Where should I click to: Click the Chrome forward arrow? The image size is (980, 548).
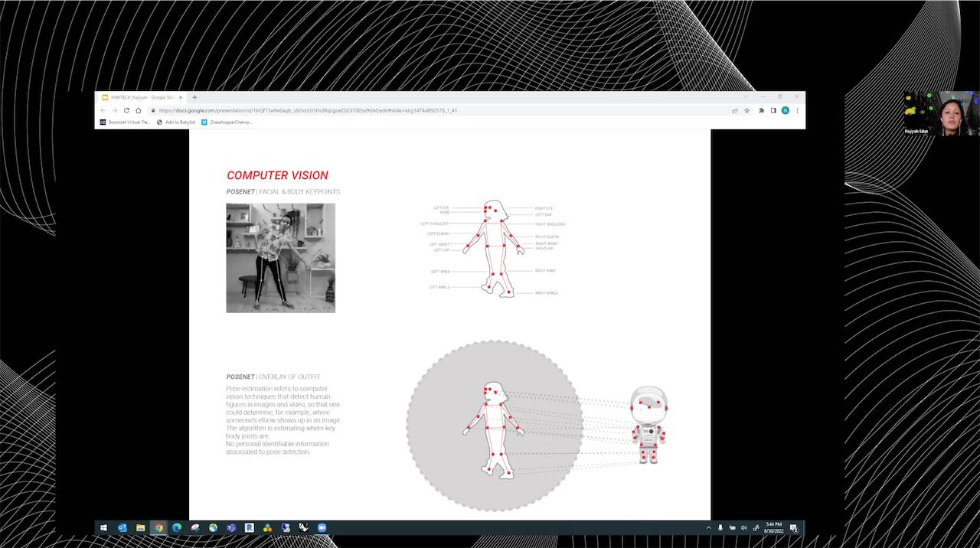tap(115, 110)
